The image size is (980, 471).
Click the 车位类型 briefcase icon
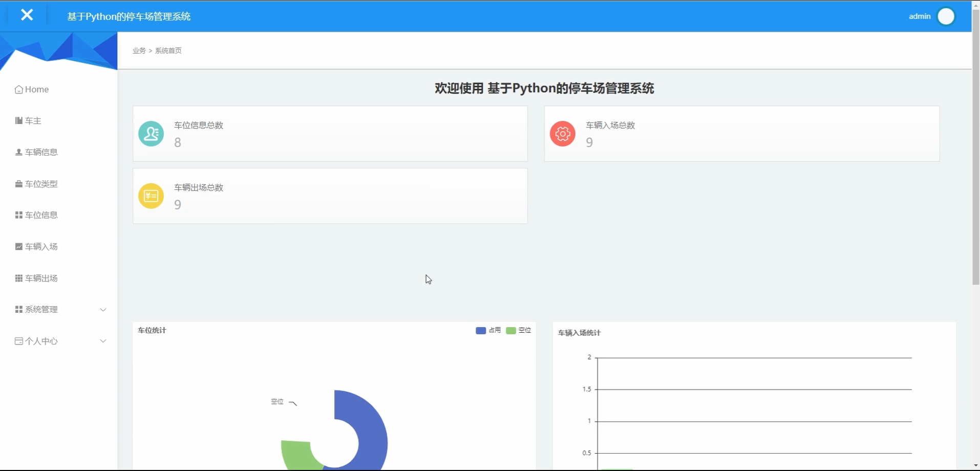tap(19, 184)
